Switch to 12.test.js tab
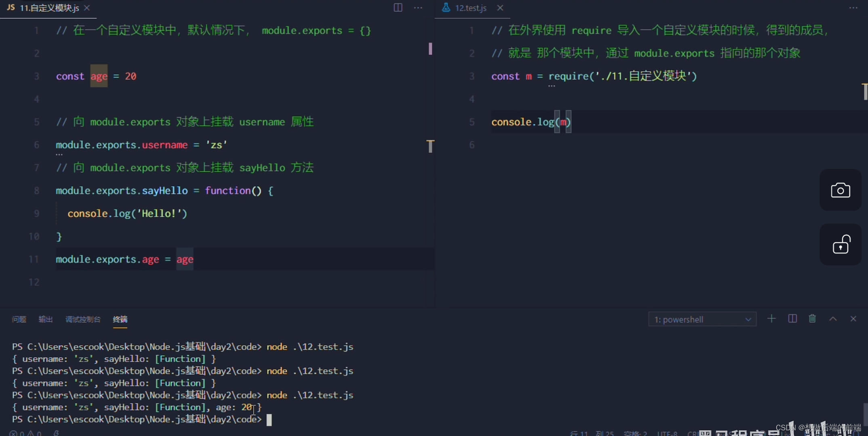The image size is (868, 436). 470,8
